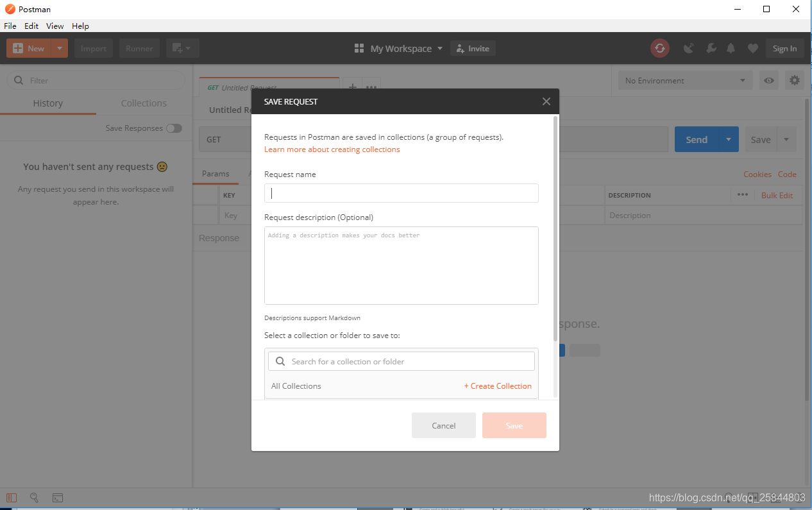Expand the Save button dropdown arrow
The height and width of the screenshot is (510, 812).
[x=787, y=139]
